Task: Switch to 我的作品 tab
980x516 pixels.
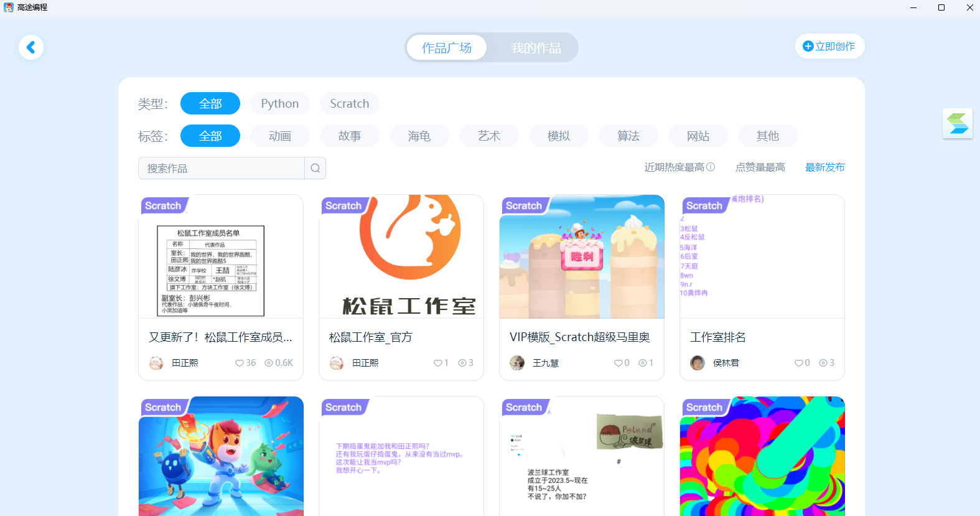Action: 536,48
